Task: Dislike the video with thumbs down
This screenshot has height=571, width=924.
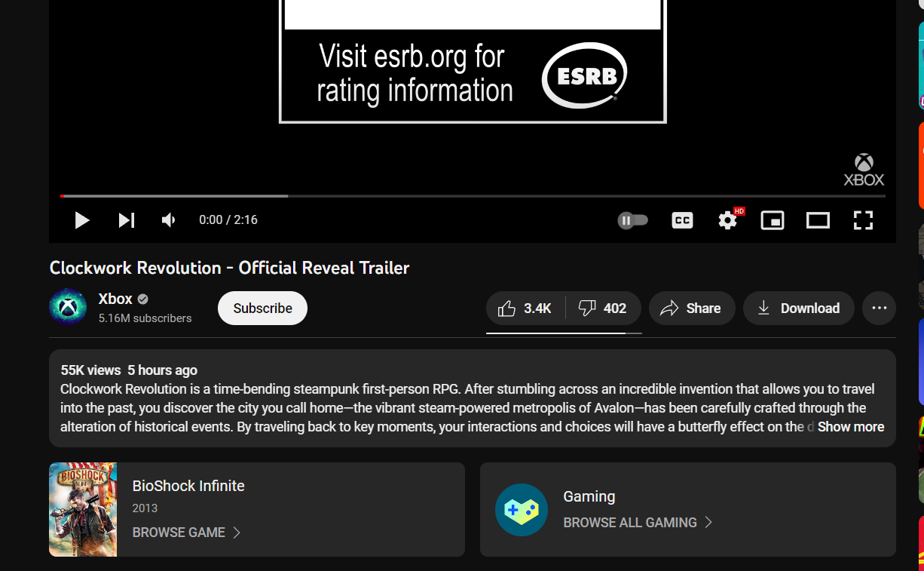Action: point(602,309)
